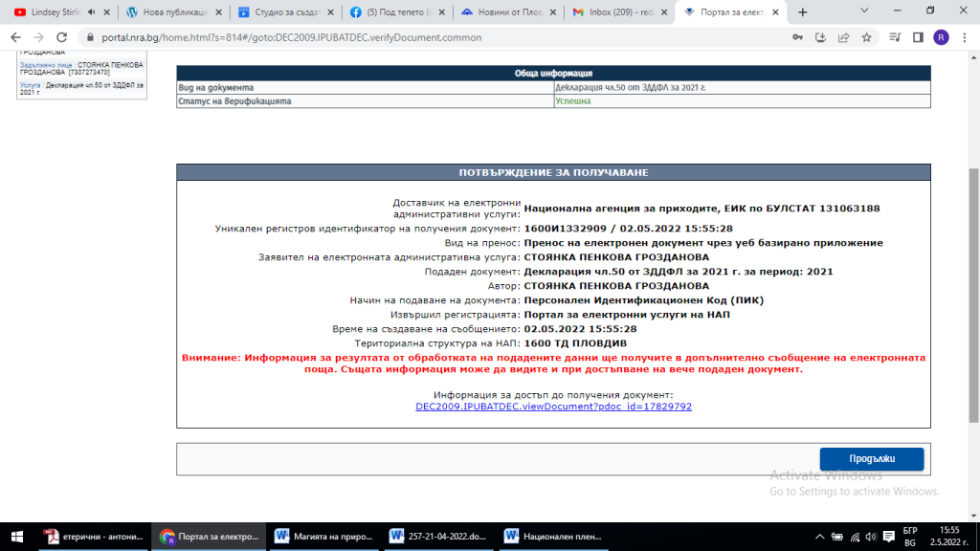Open a new browser tab
This screenshot has height=551, width=980.
tap(803, 11)
